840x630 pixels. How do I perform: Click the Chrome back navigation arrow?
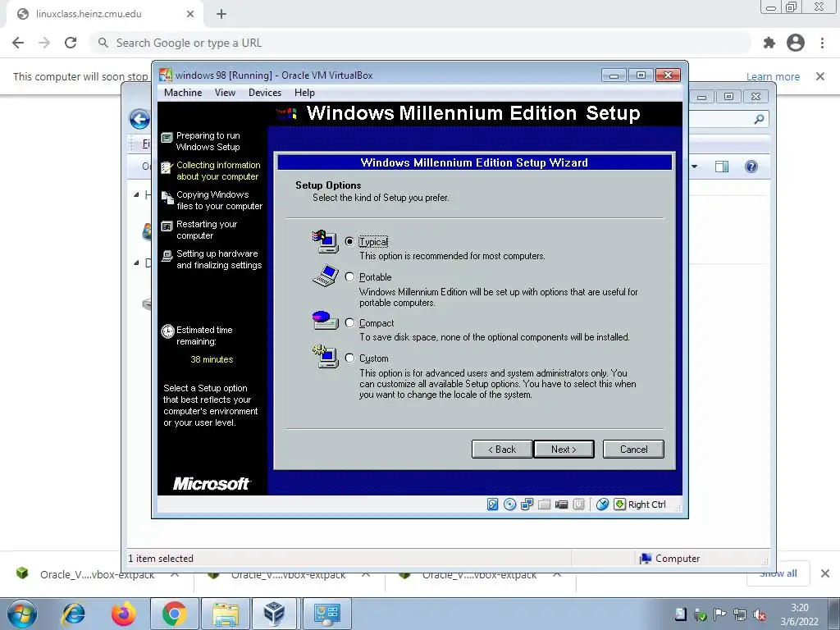pyautogui.click(x=18, y=43)
